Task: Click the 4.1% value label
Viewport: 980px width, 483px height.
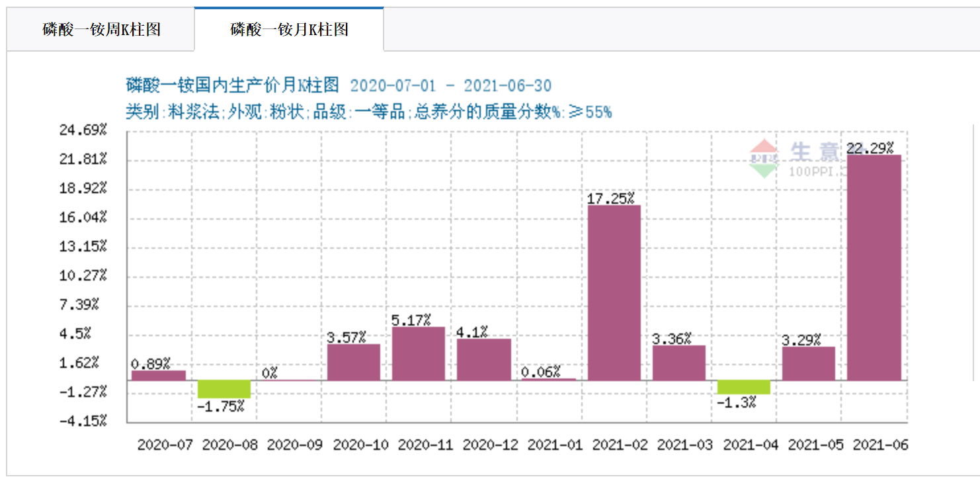Action: click(472, 332)
